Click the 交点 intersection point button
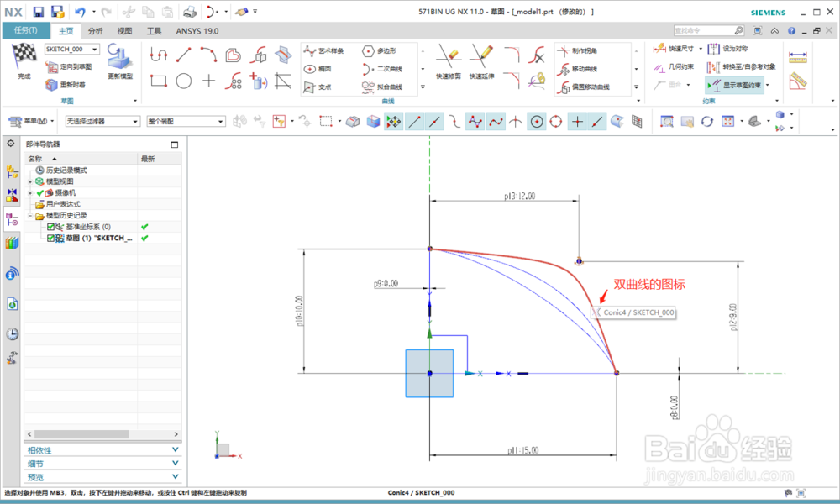This screenshot has width=840, height=504. (x=318, y=87)
